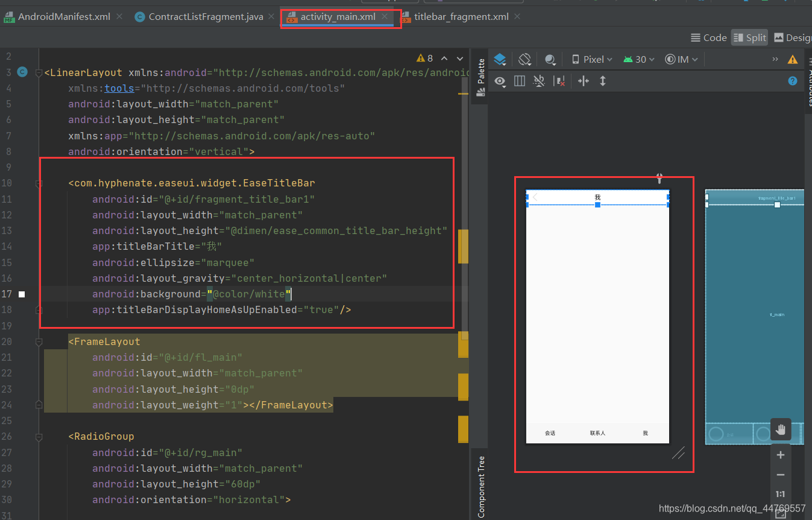This screenshot has width=812, height=520.
Task: Select the wrench icon above design preview
Action: click(x=659, y=178)
